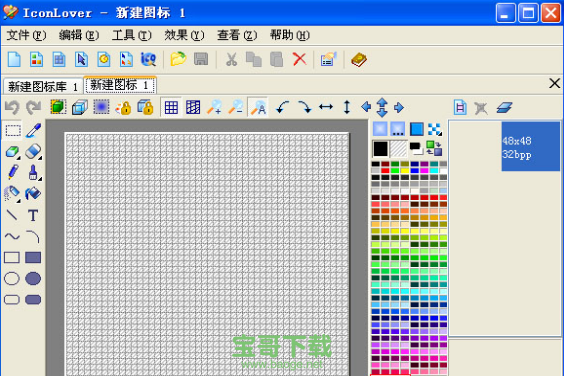Select the filled rounded rectangle tool
564x376 pixels.
coord(33,299)
